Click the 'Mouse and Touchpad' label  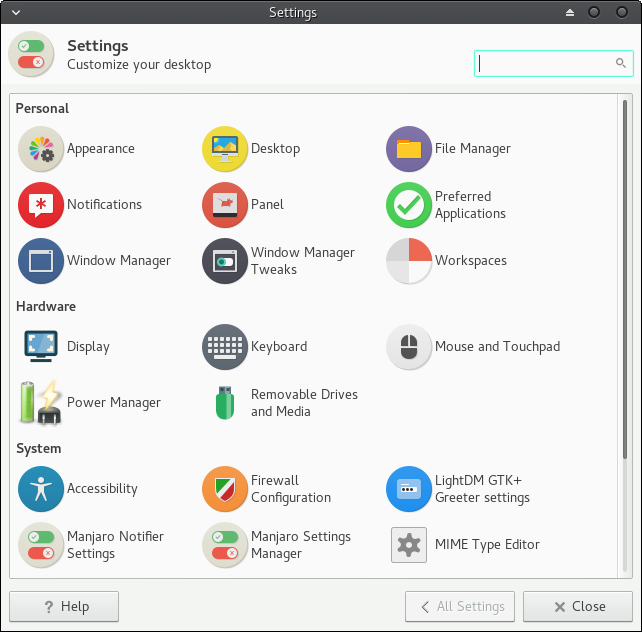tap(497, 347)
